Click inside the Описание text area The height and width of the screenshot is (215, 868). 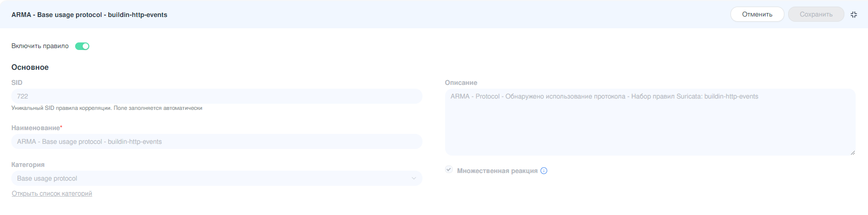point(650,123)
